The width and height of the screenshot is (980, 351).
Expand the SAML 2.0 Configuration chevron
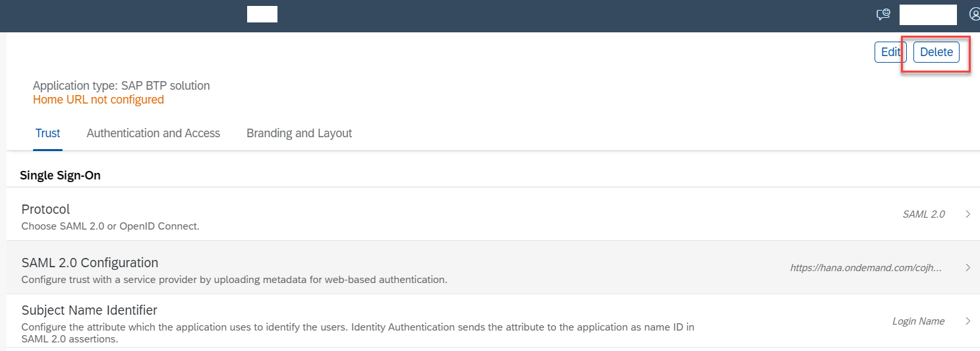click(x=967, y=268)
